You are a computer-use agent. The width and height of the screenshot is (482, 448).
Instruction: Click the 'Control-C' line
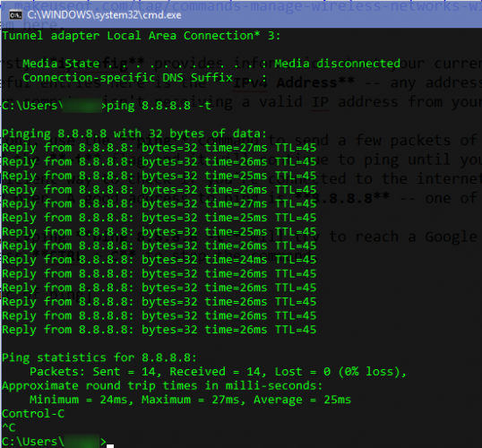click(x=33, y=414)
